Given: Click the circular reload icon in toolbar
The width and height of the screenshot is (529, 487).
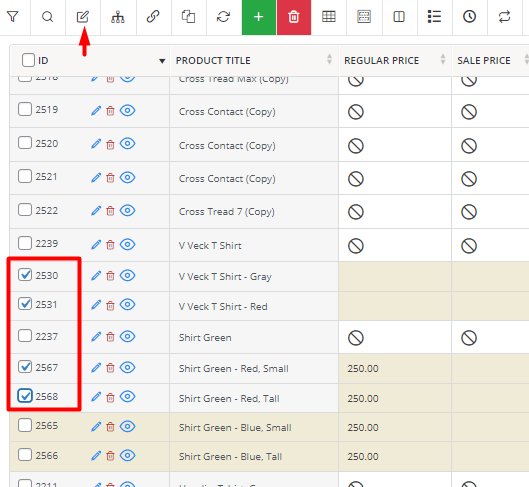Looking at the screenshot, I should [223, 17].
